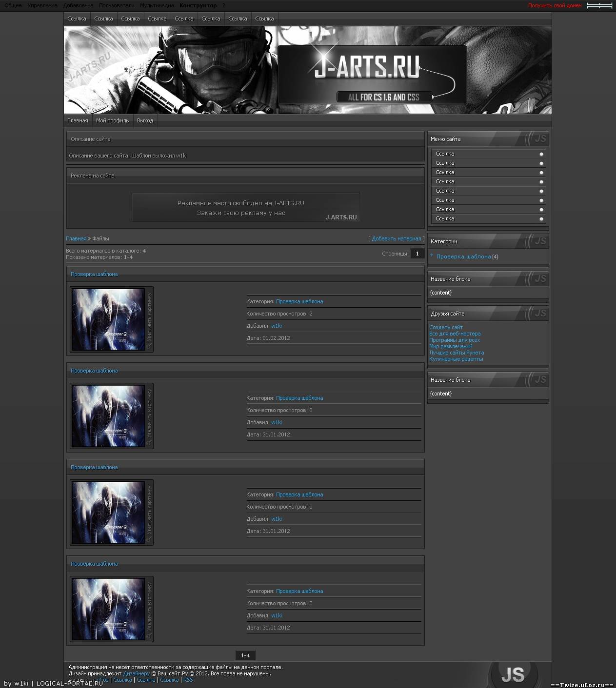Open the Мой профиль page

[x=113, y=120]
